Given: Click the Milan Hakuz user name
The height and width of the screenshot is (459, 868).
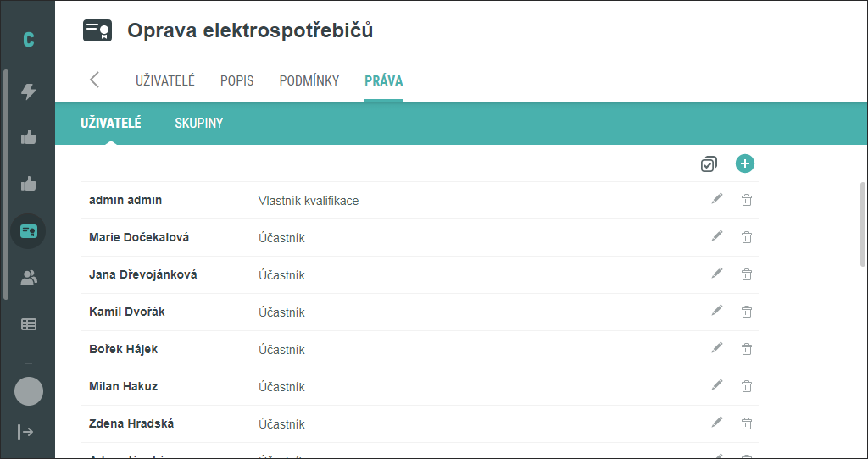Looking at the screenshot, I should pyautogui.click(x=124, y=386).
